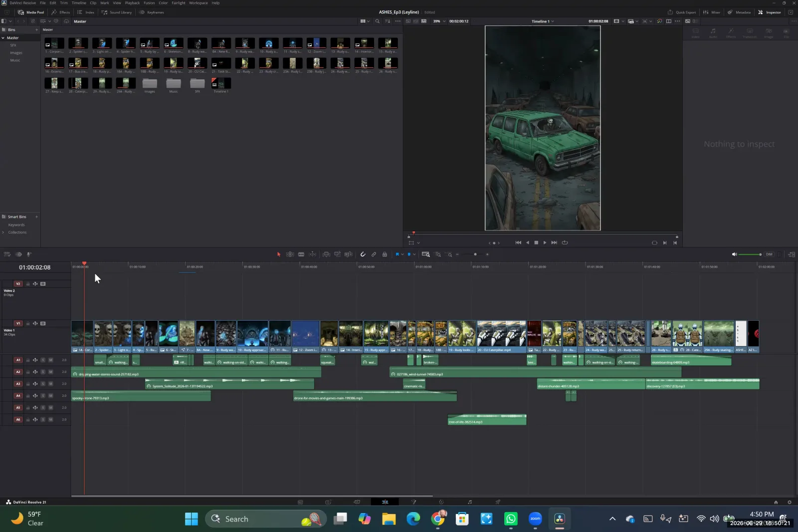
Task: Expand the Collections smart bin
Action: coord(3,232)
